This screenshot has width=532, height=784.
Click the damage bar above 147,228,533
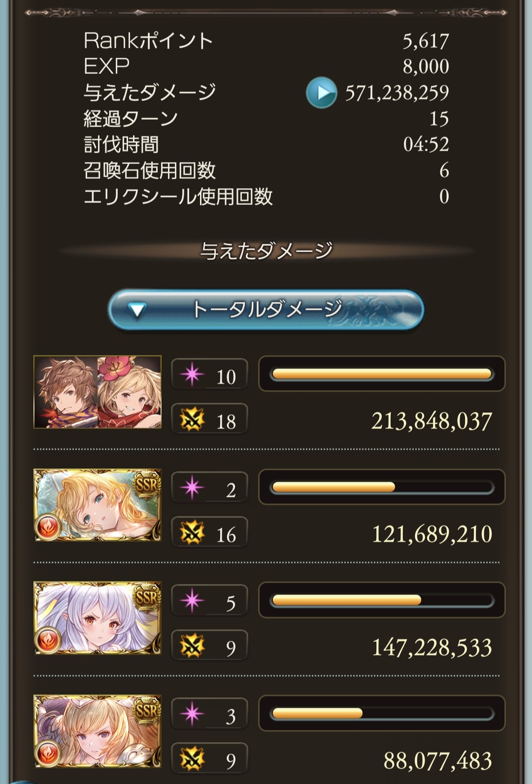(382, 600)
